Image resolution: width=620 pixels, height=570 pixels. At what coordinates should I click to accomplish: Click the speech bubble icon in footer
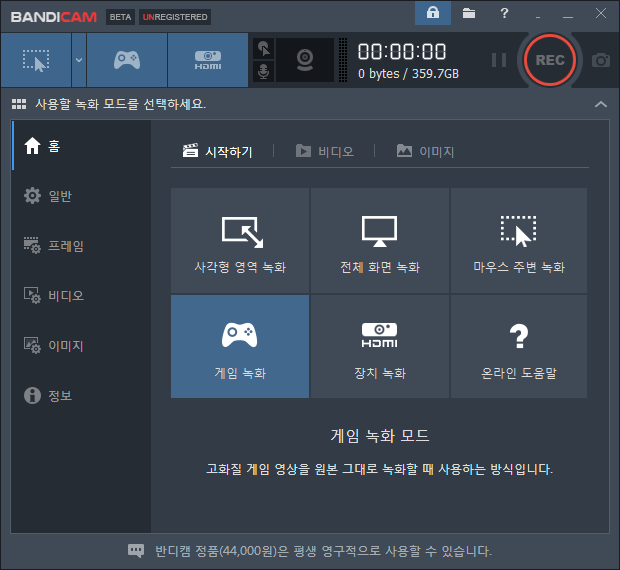(136, 551)
